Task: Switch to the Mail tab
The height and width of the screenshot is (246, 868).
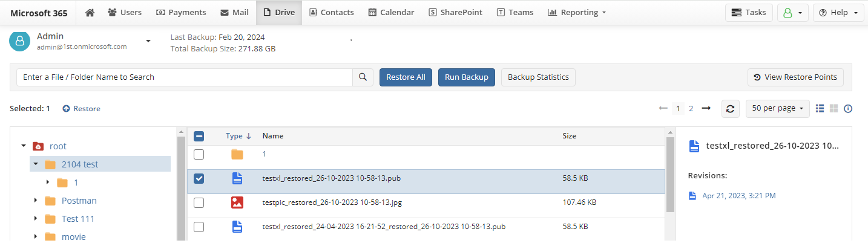Action: pyautogui.click(x=234, y=13)
